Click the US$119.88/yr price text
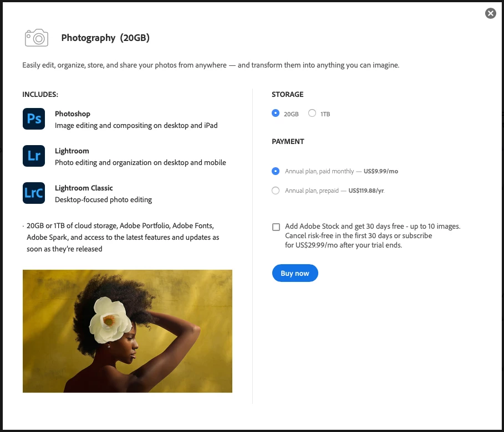Viewport: 504px width, 432px height. point(366,191)
